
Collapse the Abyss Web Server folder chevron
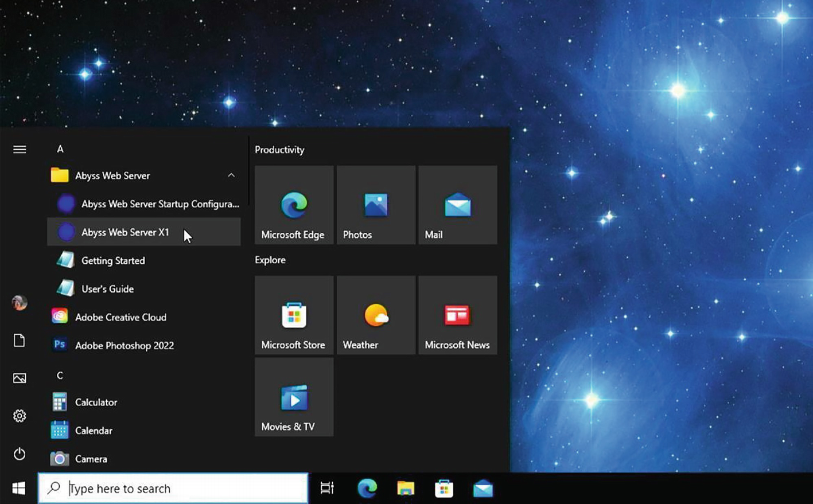[x=231, y=175]
